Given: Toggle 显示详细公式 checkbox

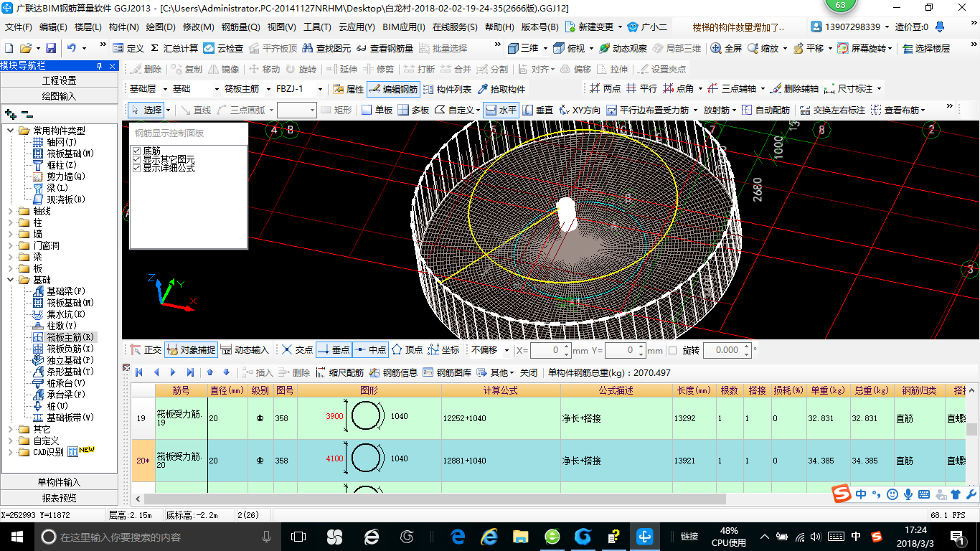Looking at the screenshot, I should (x=136, y=168).
